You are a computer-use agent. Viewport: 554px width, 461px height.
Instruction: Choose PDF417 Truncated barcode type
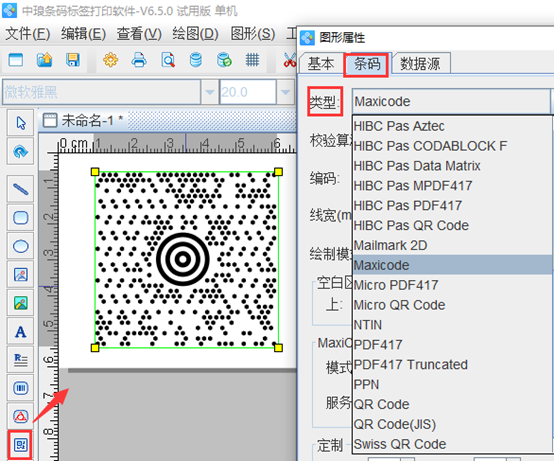tap(452, 365)
